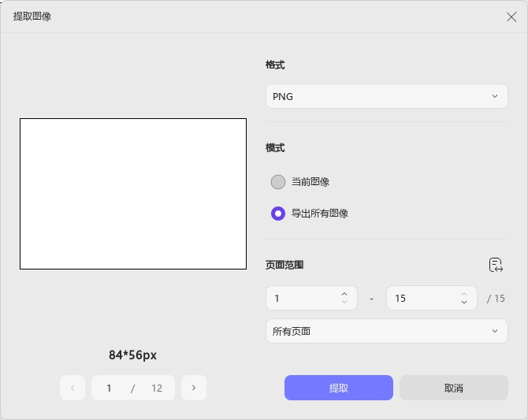Click the 提取 button

(x=338, y=388)
